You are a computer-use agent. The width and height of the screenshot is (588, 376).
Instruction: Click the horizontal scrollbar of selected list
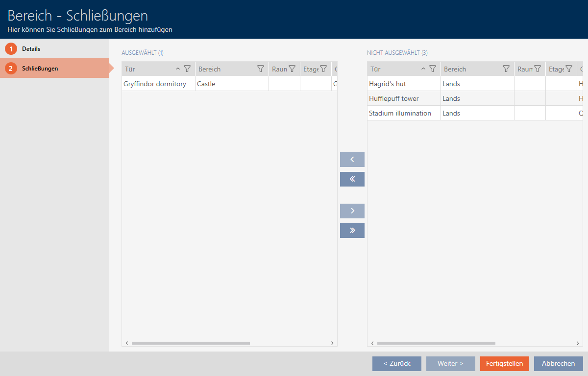tap(191, 343)
